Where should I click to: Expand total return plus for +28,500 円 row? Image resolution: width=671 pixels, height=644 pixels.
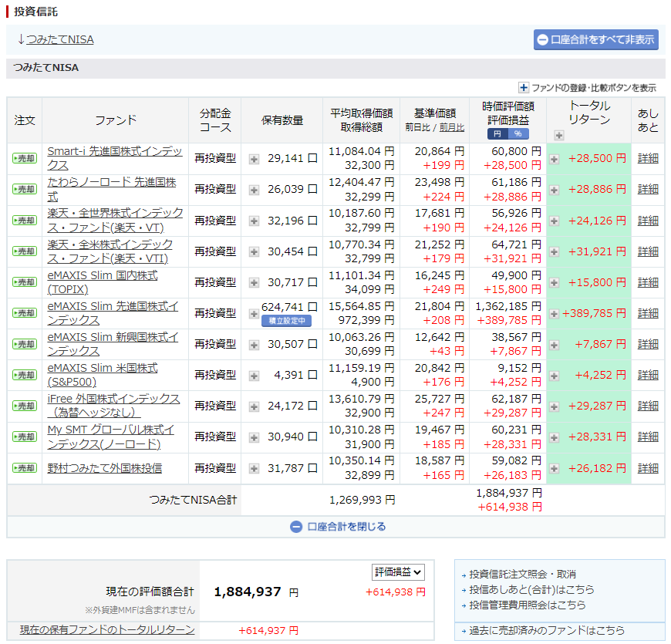555,159
